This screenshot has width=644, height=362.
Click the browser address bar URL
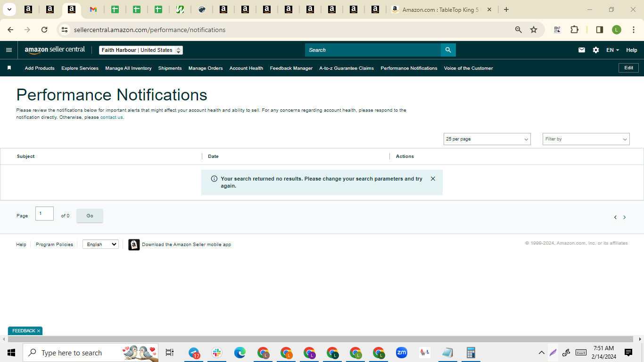tap(149, 30)
